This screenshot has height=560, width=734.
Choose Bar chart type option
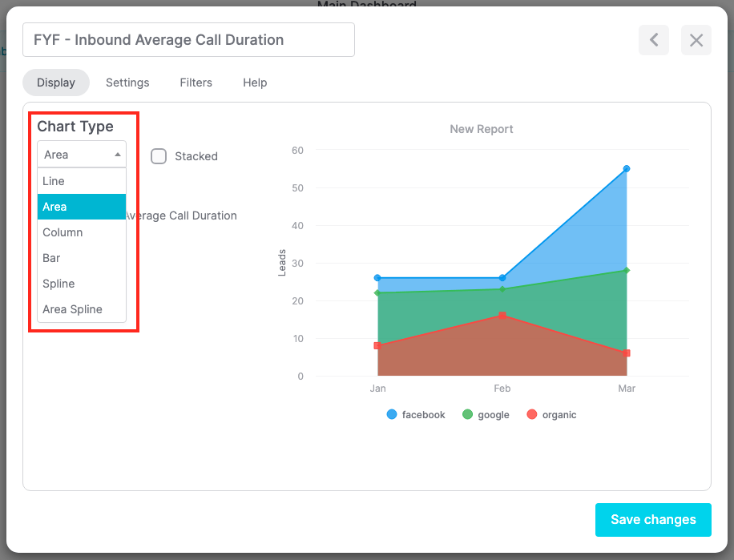(x=82, y=258)
